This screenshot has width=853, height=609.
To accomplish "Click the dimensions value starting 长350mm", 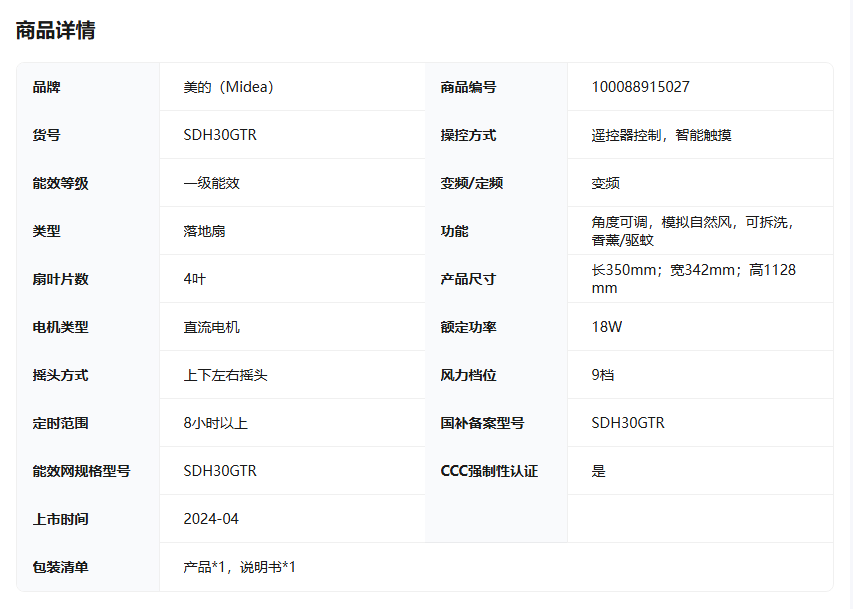I will (x=694, y=279).
